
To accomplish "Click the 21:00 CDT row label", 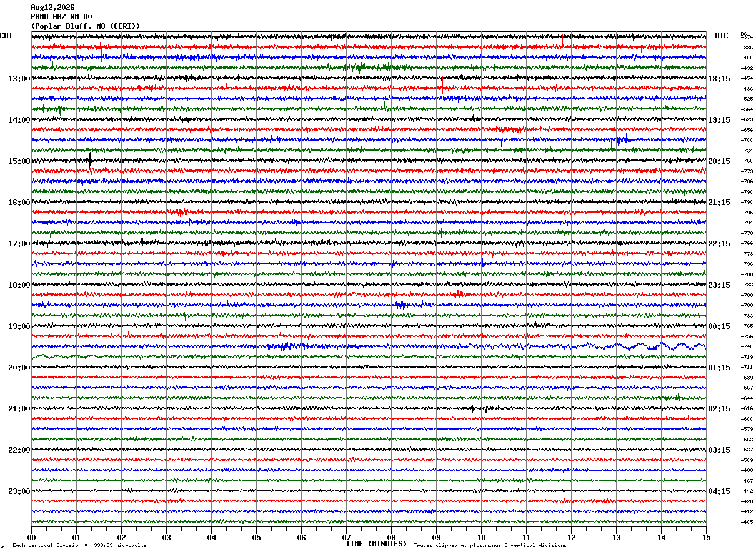I will click(x=19, y=409).
